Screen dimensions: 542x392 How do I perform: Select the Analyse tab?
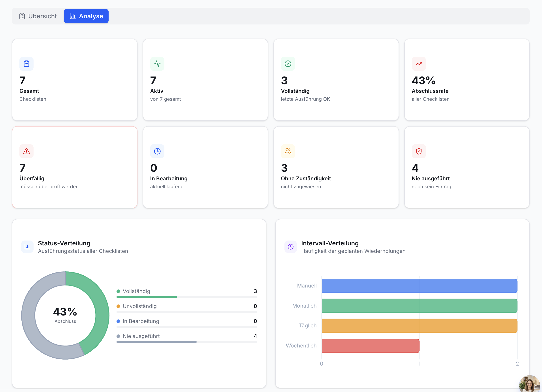click(86, 16)
